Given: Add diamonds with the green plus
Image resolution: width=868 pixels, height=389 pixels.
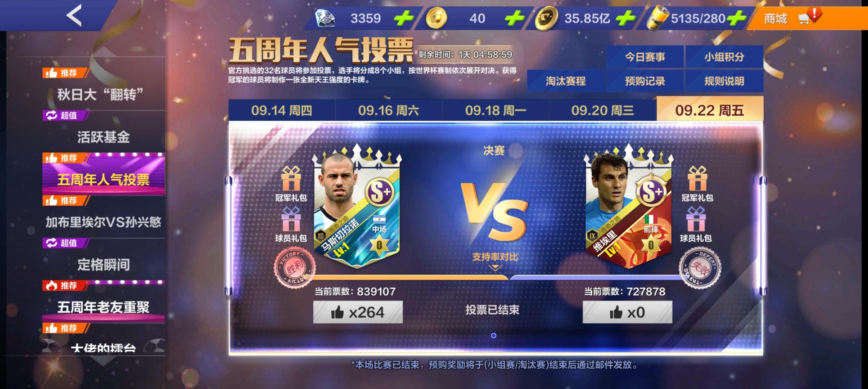Looking at the screenshot, I should tap(403, 18).
